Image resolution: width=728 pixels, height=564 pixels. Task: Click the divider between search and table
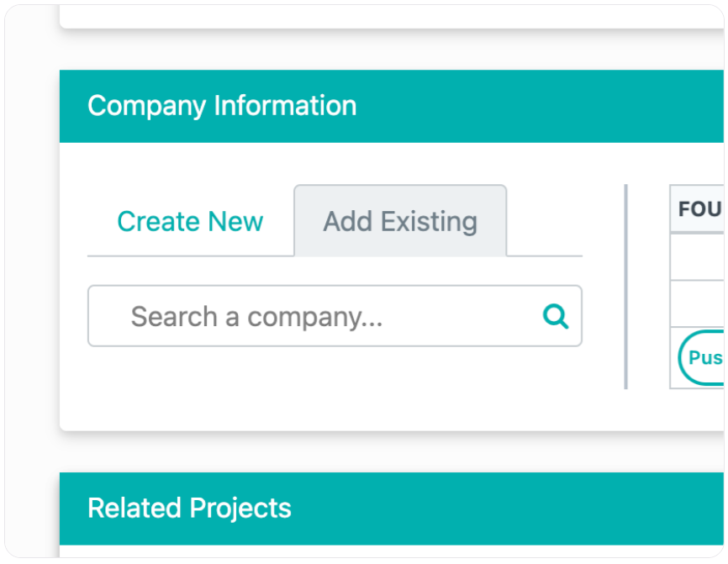pos(625,286)
